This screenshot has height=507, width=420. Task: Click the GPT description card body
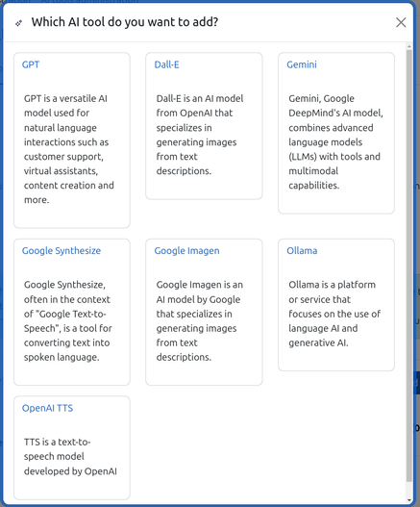pyautogui.click(x=69, y=149)
